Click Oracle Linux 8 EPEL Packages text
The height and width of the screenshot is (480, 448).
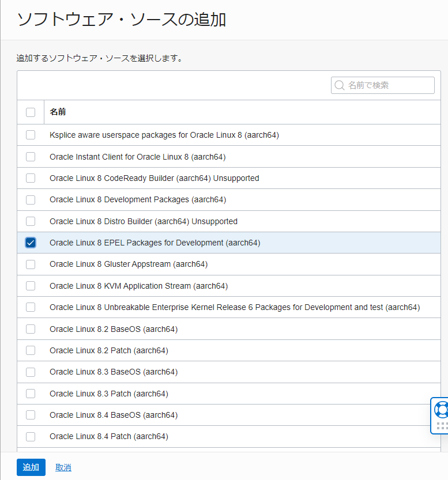[x=155, y=243]
